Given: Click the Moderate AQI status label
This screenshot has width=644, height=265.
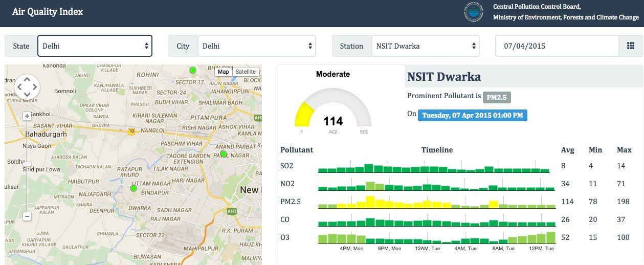Looking at the screenshot, I should tap(333, 74).
